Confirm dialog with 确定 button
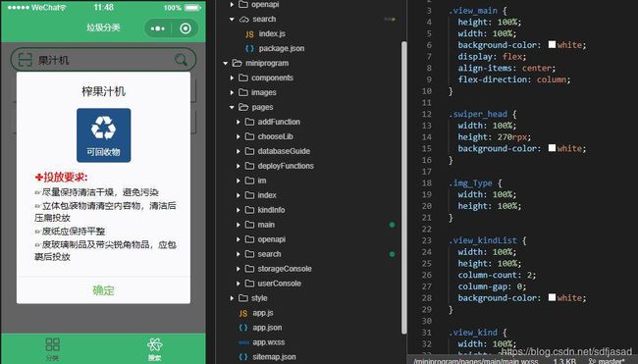This screenshot has width=638, height=364. (103, 290)
